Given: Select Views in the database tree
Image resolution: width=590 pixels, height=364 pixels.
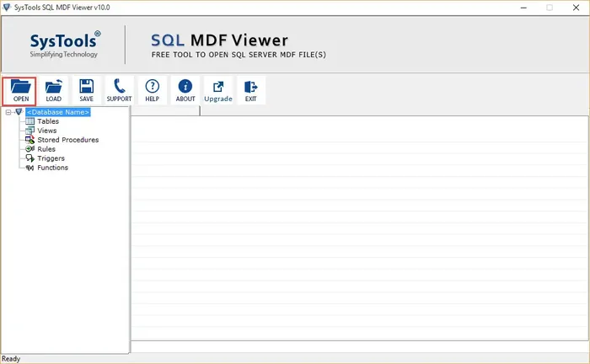Looking at the screenshot, I should coord(46,131).
